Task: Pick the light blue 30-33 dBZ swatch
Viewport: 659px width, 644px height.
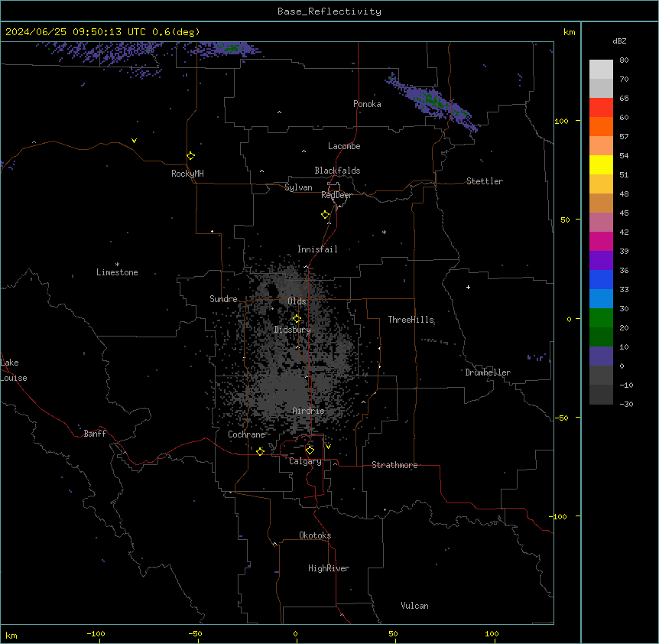Action: pos(601,299)
